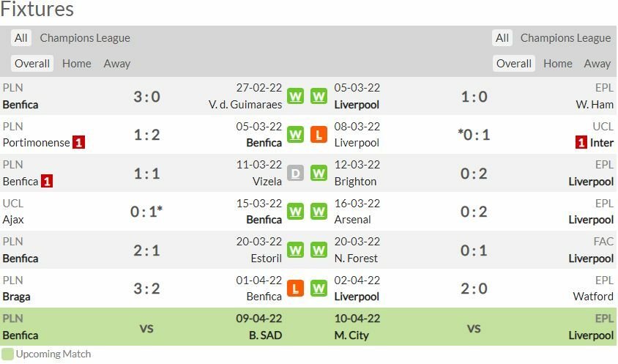Click red card icon next to Inter

point(581,143)
